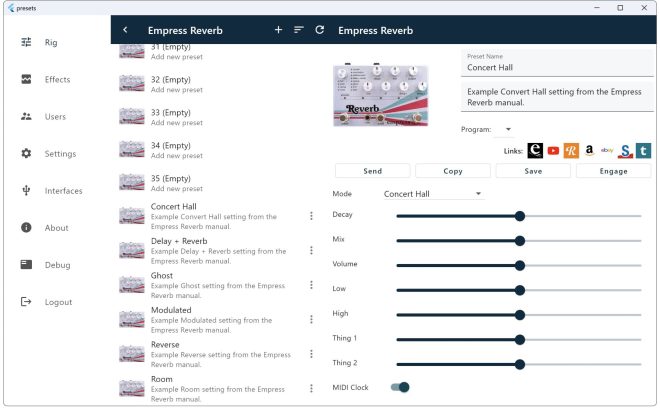The image size is (660, 409).
Task: Select empty preset slot 35
Action: [x=217, y=183]
